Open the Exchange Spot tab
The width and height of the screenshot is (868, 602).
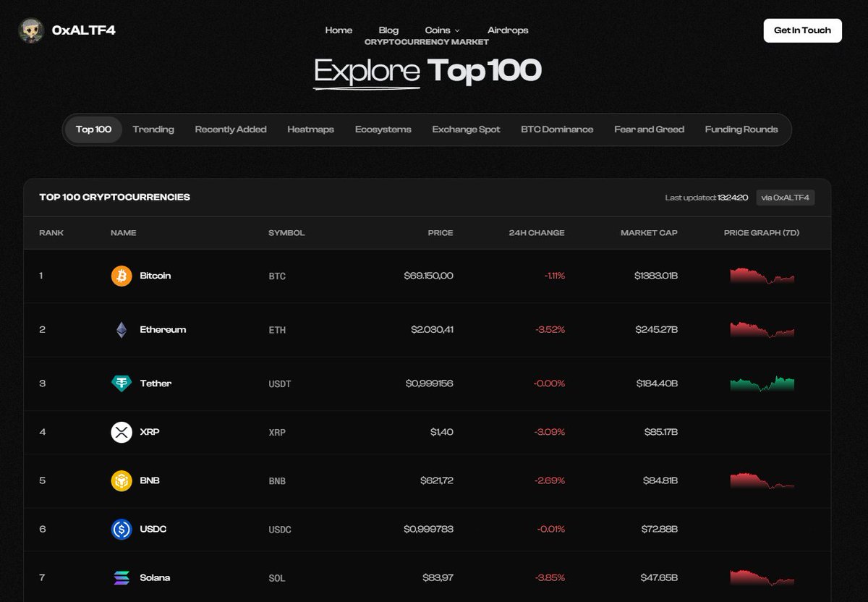[466, 130]
